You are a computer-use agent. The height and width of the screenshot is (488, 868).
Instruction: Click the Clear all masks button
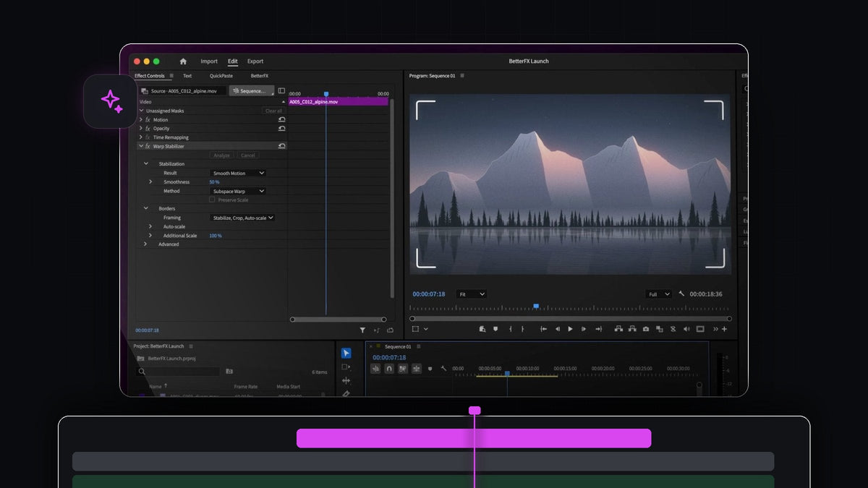(x=273, y=111)
